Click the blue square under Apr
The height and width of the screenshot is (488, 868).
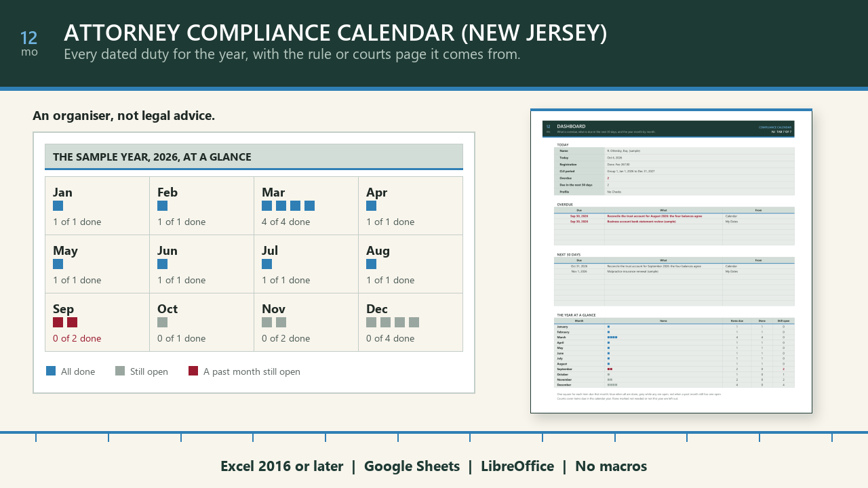point(371,205)
